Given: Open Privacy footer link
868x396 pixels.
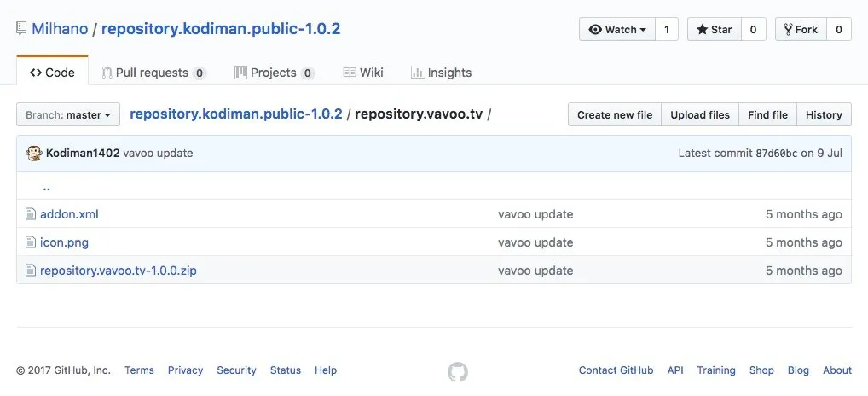Looking at the screenshot, I should click(185, 370).
